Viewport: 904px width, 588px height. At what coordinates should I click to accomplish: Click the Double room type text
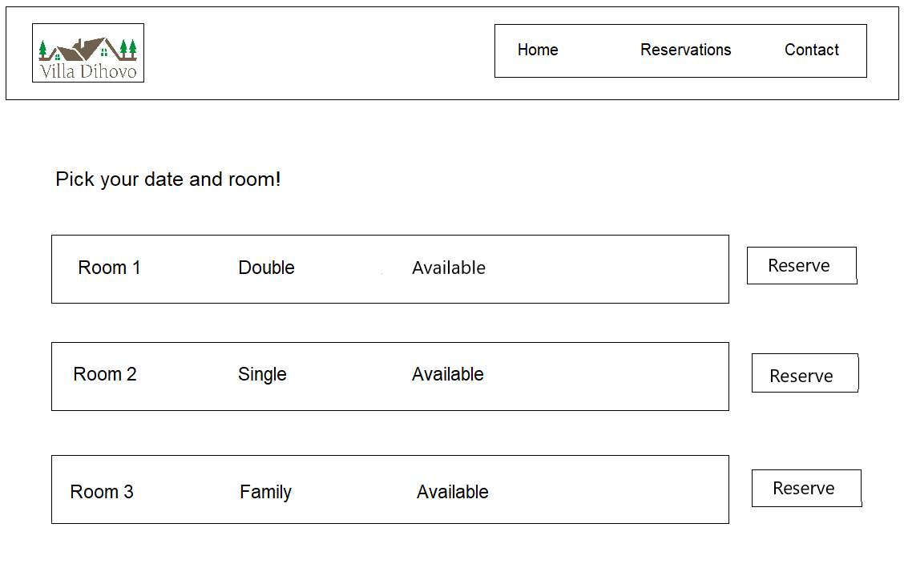[266, 268]
